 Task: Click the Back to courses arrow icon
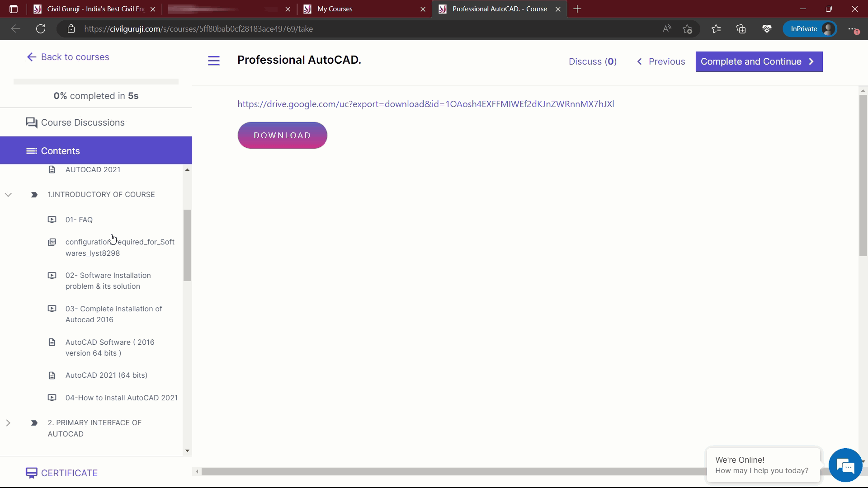[x=31, y=57]
